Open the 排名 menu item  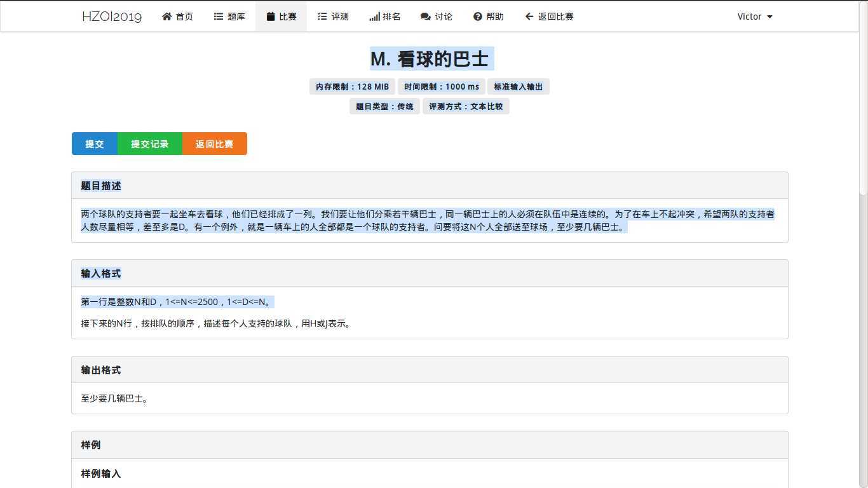click(x=384, y=17)
